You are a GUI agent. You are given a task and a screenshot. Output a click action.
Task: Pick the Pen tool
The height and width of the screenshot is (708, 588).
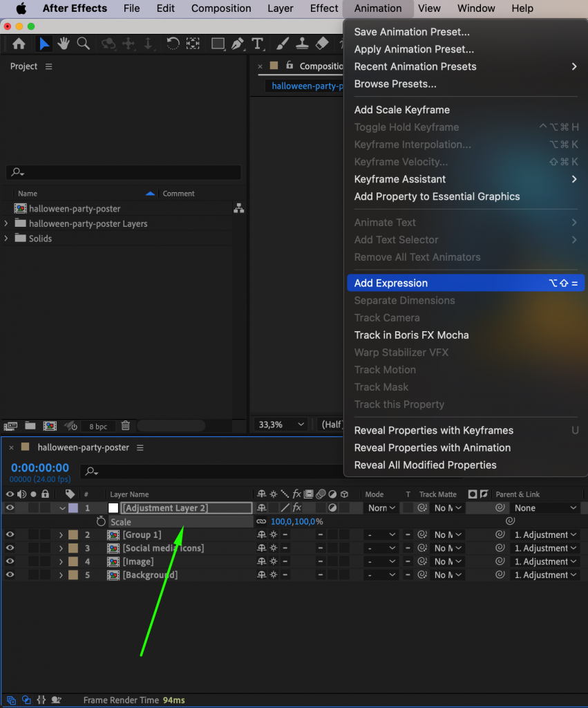[238, 44]
